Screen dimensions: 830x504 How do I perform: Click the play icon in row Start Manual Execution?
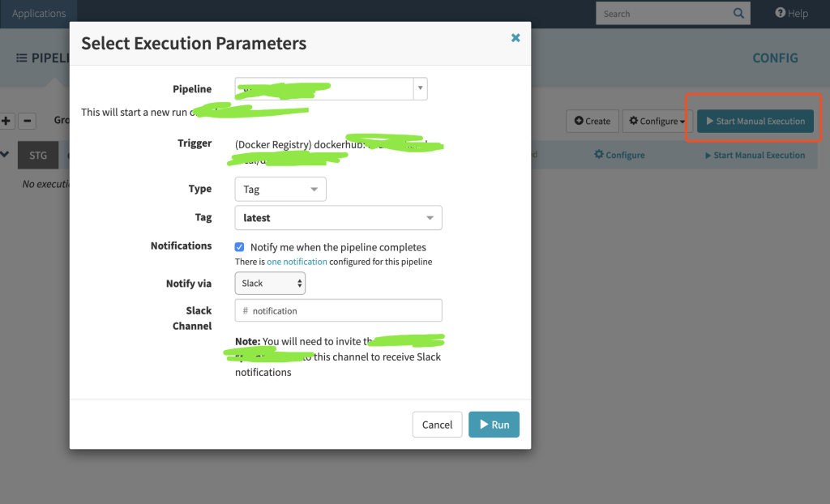(x=708, y=155)
